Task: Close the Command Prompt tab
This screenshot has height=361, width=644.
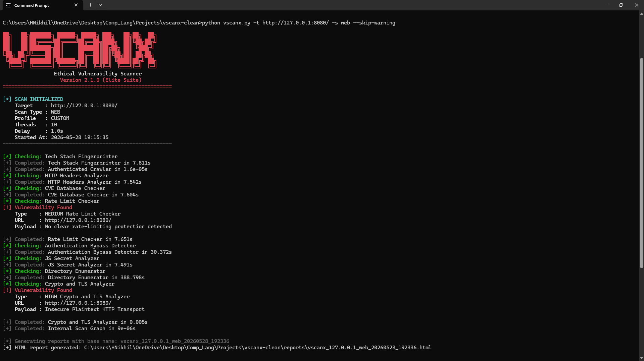Action: [x=76, y=5]
